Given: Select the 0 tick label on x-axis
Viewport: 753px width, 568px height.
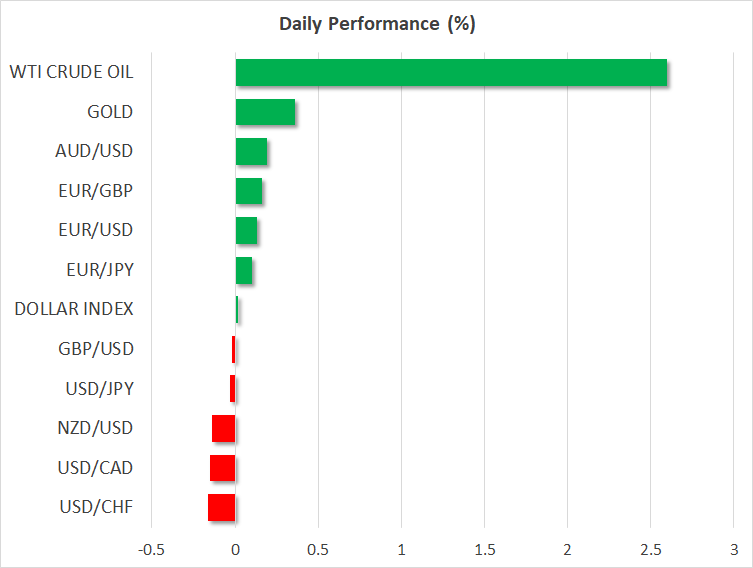Looking at the screenshot, I should [235, 550].
